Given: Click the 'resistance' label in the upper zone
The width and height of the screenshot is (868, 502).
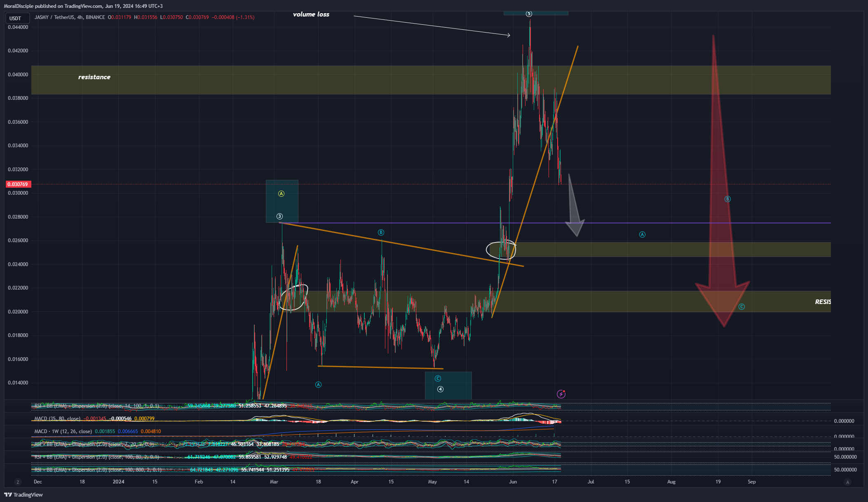Looking at the screenshot, I should 94,77.
